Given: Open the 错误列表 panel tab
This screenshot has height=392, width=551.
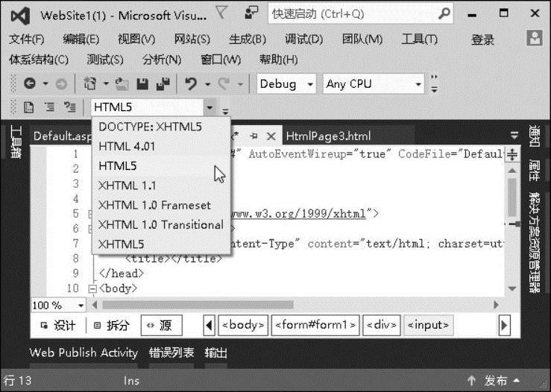Looking at the screenshot, I should tap(171, 353).
